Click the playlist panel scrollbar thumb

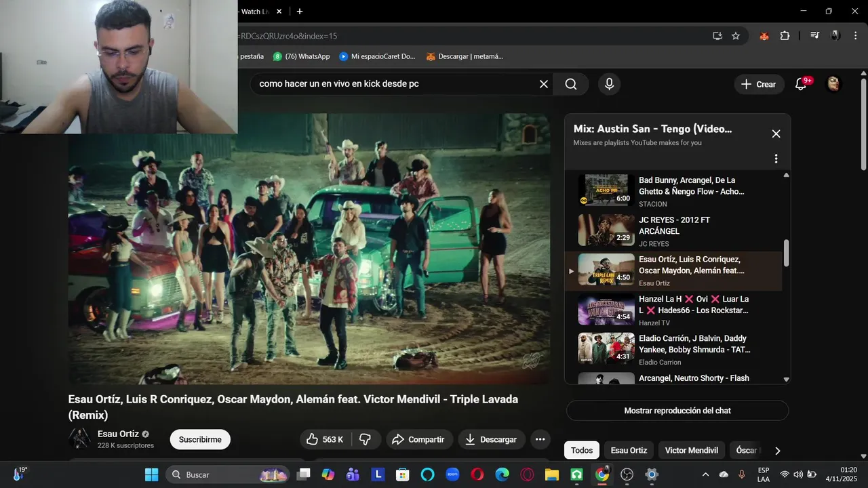(786, 253)
